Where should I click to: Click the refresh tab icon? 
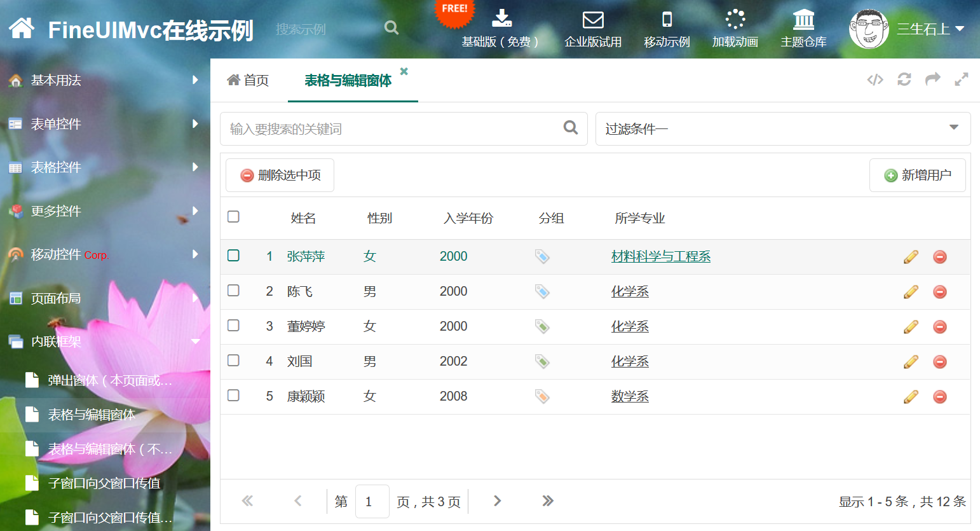pos(904,79)
